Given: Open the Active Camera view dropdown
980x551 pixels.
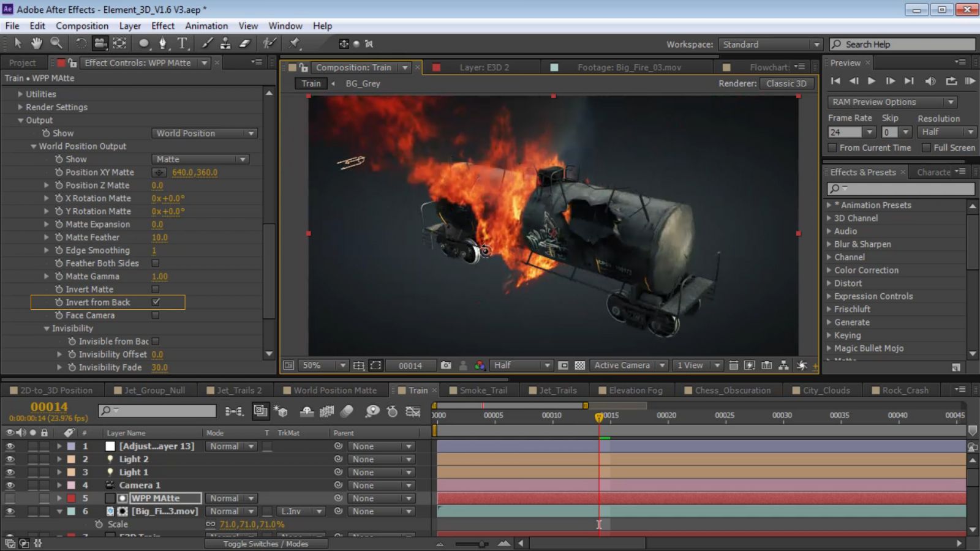Looking at the screenshot, I should [629, 365].
